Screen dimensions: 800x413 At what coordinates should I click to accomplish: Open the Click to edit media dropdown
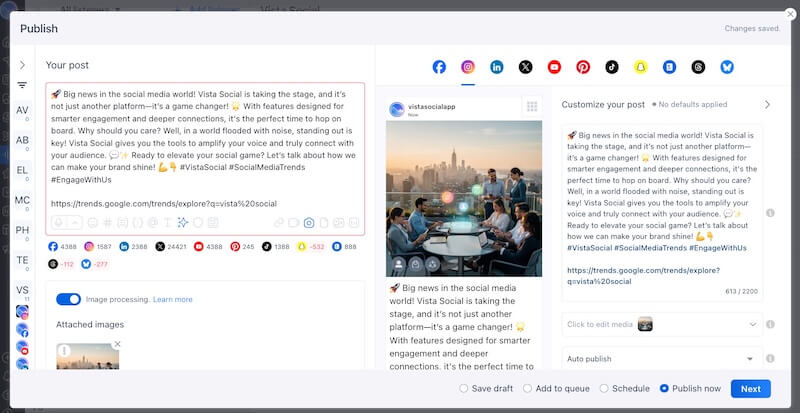click(x=662, y=324)
